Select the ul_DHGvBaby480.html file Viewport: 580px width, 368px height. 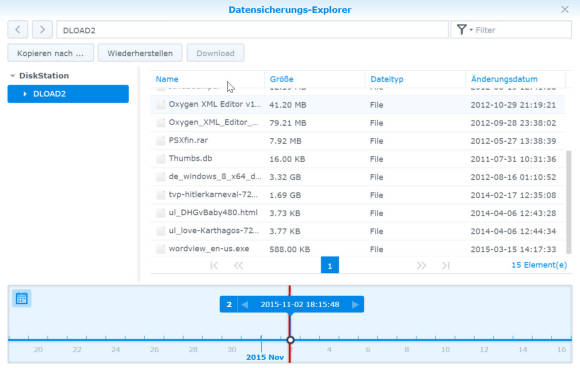(x=358, y=213)
